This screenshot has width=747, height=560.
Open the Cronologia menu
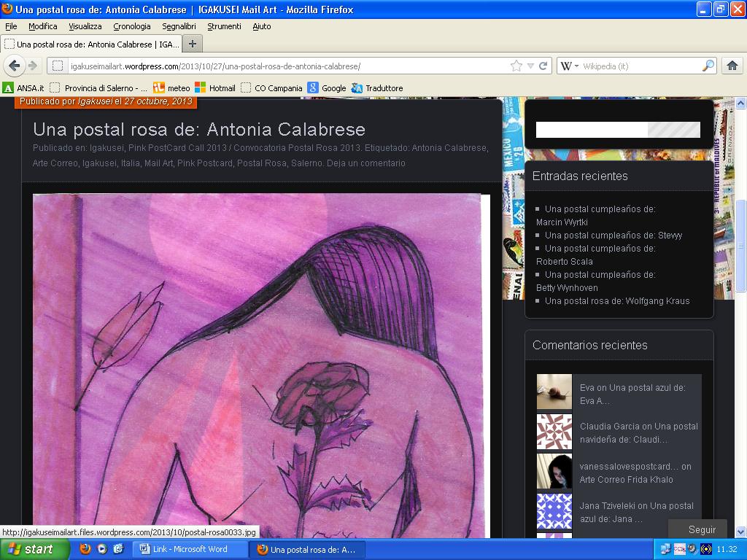click(132, 26)
